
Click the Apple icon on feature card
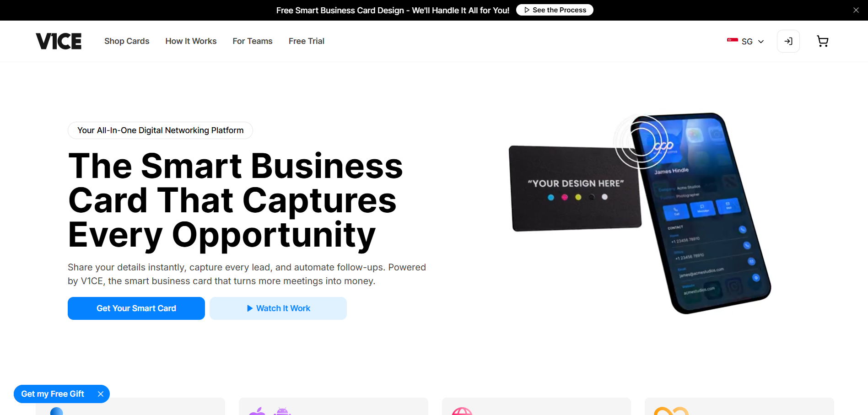pos(257,411)
